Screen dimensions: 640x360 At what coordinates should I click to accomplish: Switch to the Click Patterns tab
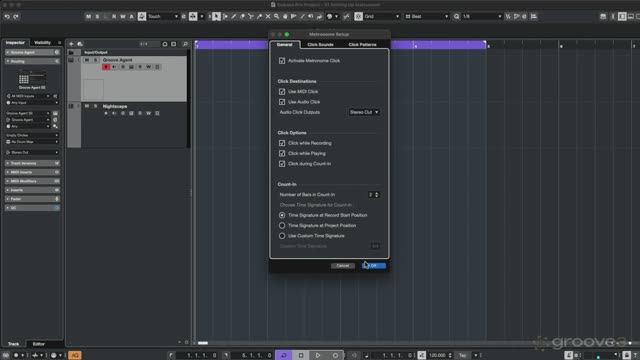click(362, 44)
